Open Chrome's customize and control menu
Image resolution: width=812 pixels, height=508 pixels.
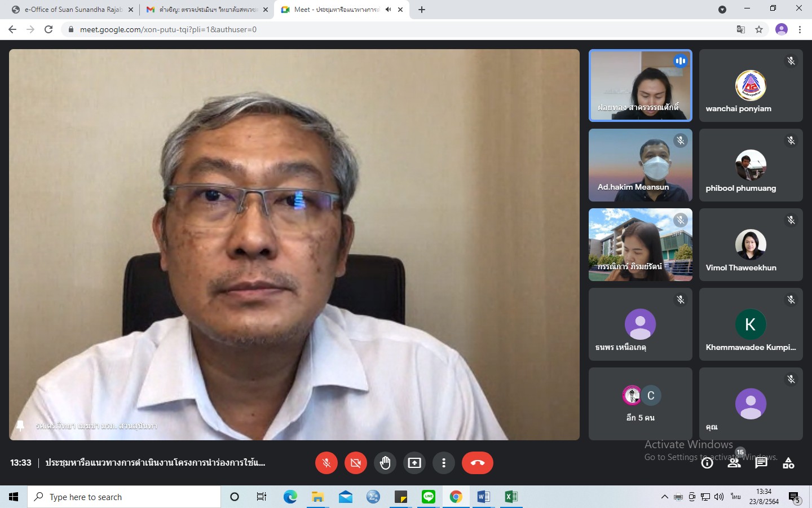(800, 29)
